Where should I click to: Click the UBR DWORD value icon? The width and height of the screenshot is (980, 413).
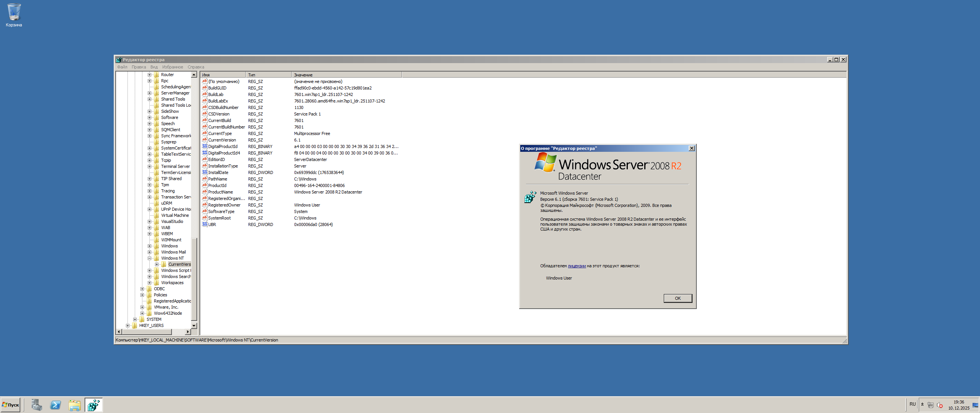(x=205, y=224)
